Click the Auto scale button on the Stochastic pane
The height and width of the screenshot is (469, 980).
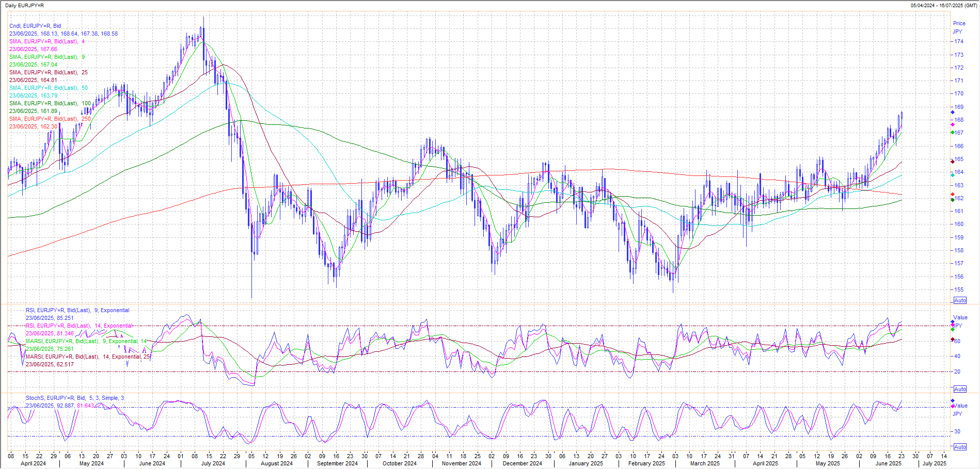[960, 447]
